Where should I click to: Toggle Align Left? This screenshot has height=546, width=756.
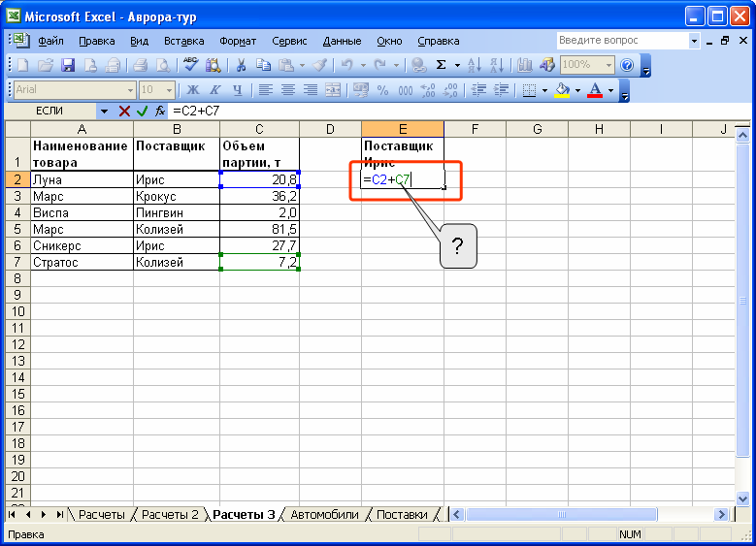266,90
